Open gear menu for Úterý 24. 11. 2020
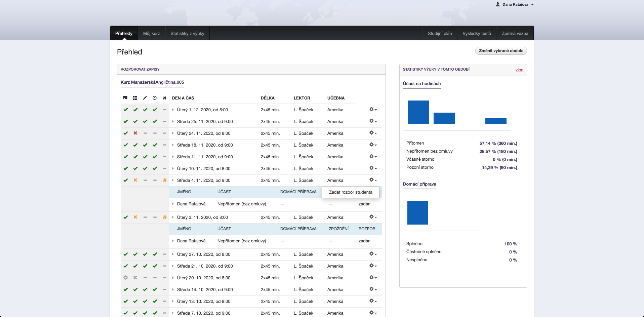The image size is (644, 317). pos(373,133)
